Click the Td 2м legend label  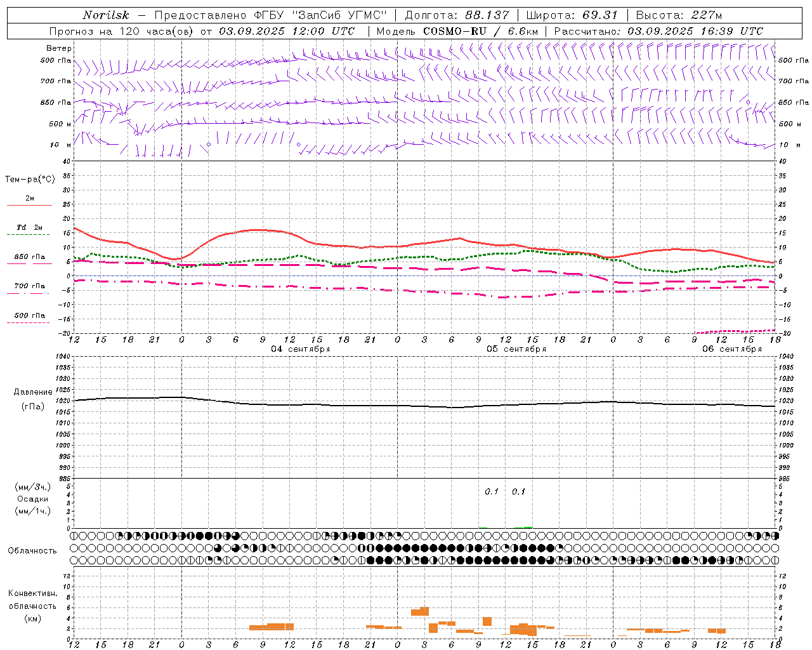click(x=30, y=227)
